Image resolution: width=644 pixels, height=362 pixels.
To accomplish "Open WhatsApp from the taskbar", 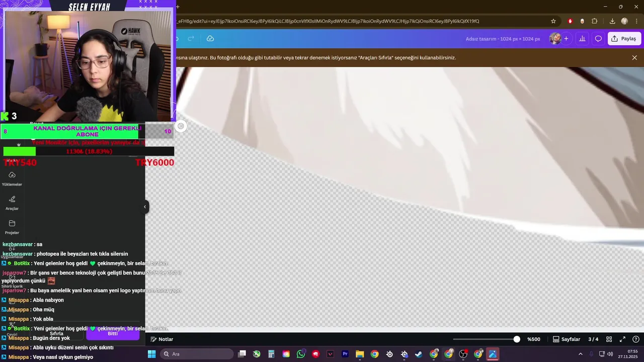I will coord(301,354).
